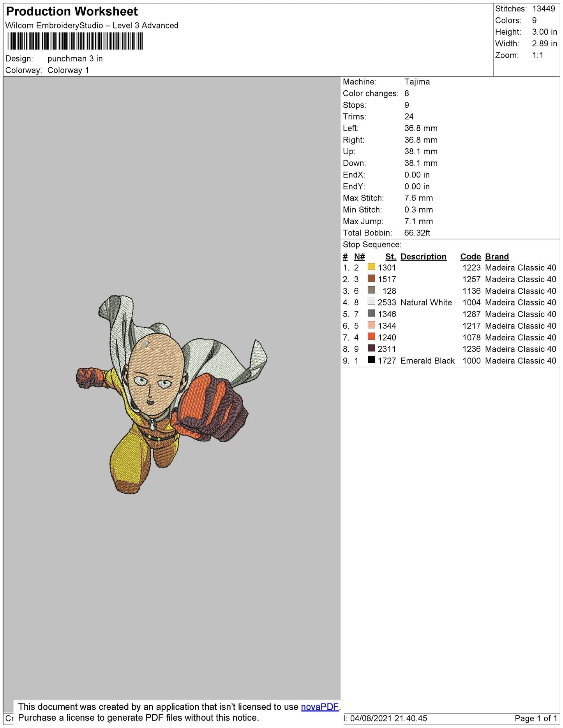
Task: Click the timestamp 04/08/2021 21.40.45
Action: pos(388,718)
